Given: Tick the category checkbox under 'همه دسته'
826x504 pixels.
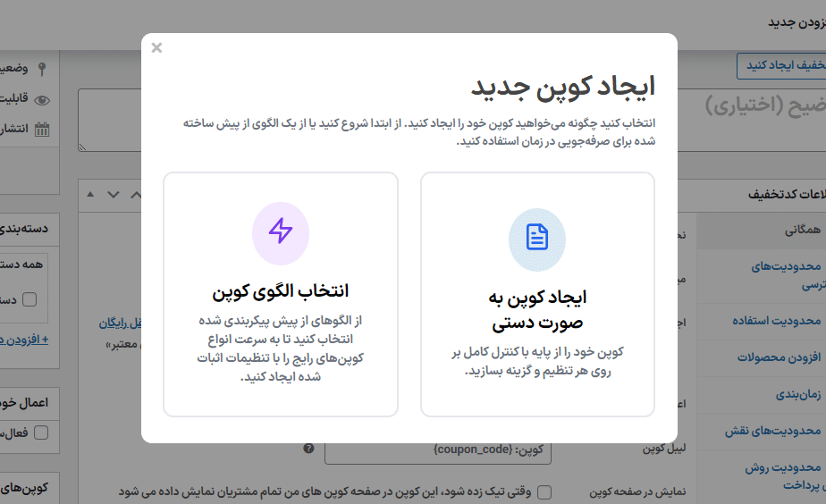Looking at the screenshot, I should pyautogui.click(x=29, y=299).
